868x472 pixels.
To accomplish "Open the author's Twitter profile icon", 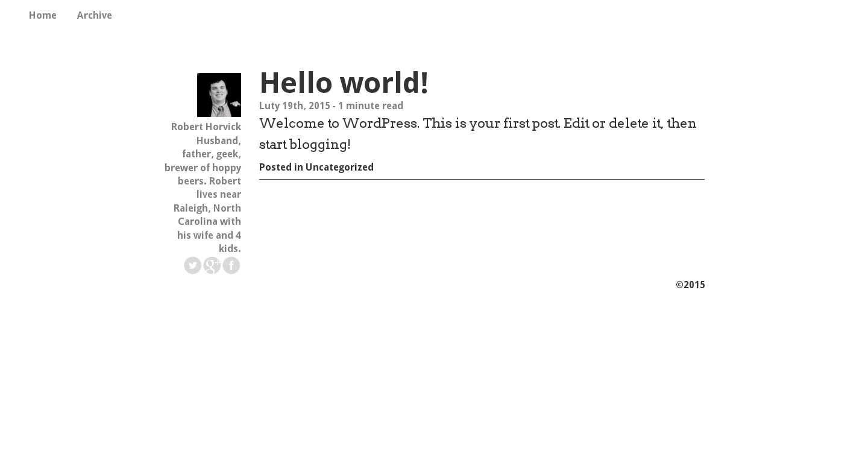I will pos(193,265).
